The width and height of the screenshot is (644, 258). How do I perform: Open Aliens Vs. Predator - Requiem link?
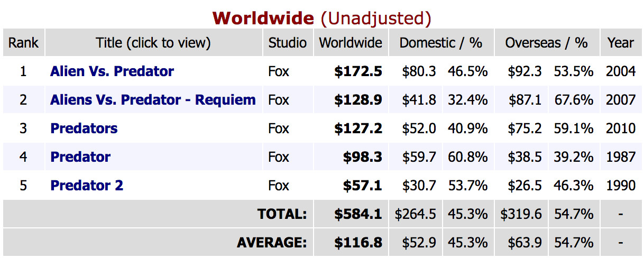click(153, 100)
